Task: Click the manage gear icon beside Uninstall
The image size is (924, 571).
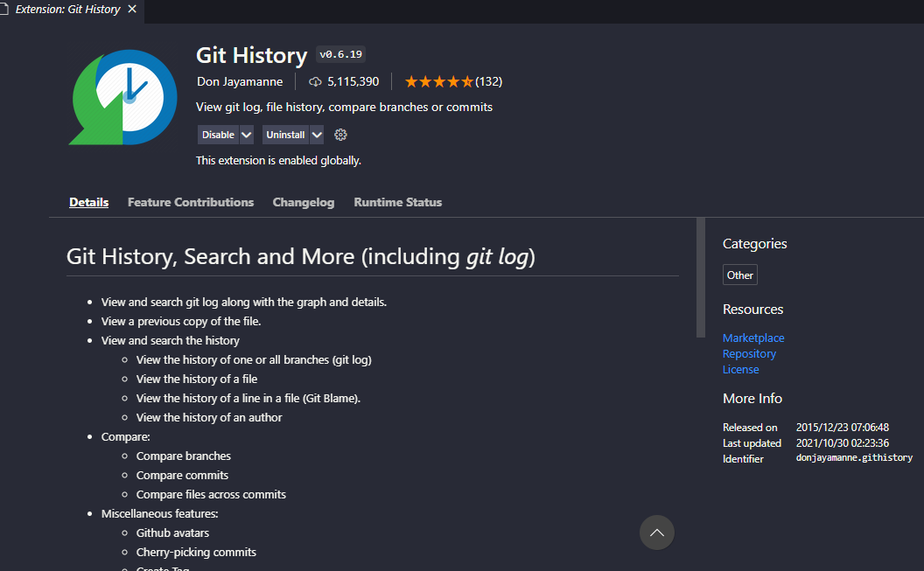Action: coord(341,135)
